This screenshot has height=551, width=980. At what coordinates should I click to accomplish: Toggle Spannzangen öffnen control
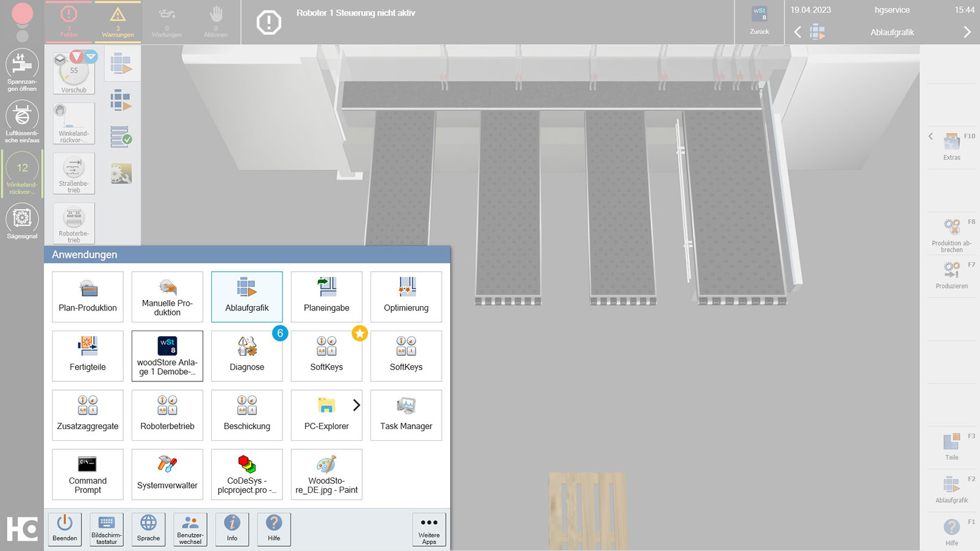pyautogui.click(x=22, y=71)
